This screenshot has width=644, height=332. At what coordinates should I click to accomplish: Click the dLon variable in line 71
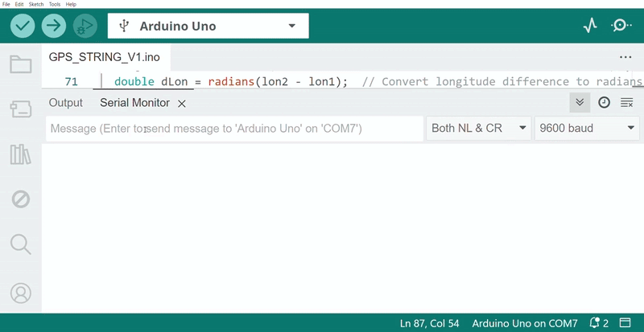(174, 81)
